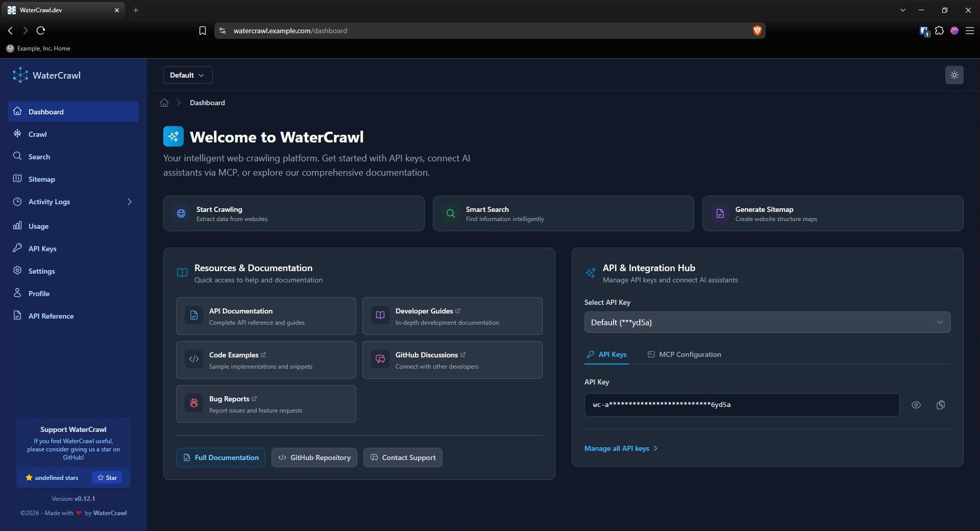Open the GitHub Repository button
Image resolution: width=980 pixels, height=531 pixels.
pyautogui.click(x=314, y=457)
